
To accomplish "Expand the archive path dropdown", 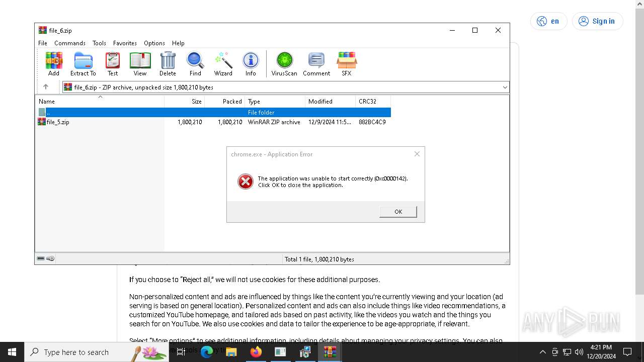I will [x=505, y=87].
